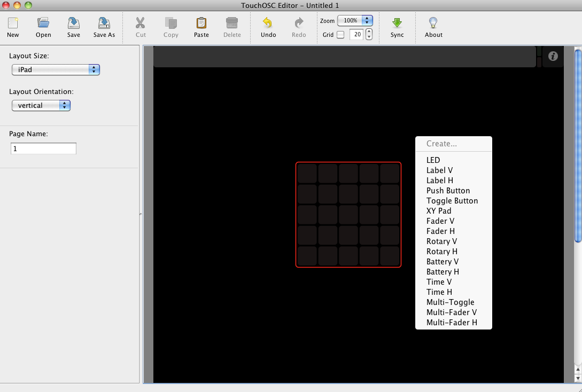Open the Zoom 100% dropdown

click(x=355, y=20)
